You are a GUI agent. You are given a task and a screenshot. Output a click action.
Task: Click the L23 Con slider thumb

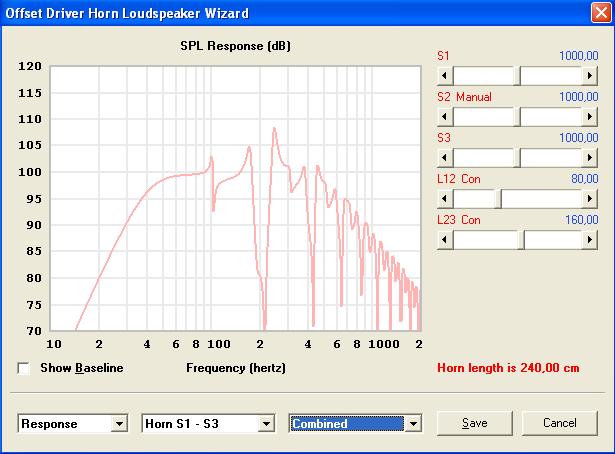[521, 240]
